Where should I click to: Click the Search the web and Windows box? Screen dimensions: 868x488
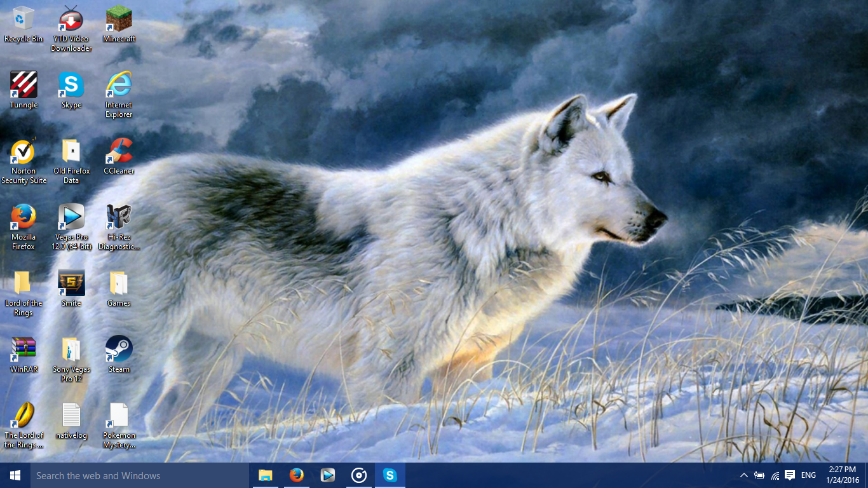click(x=140, y=475)
